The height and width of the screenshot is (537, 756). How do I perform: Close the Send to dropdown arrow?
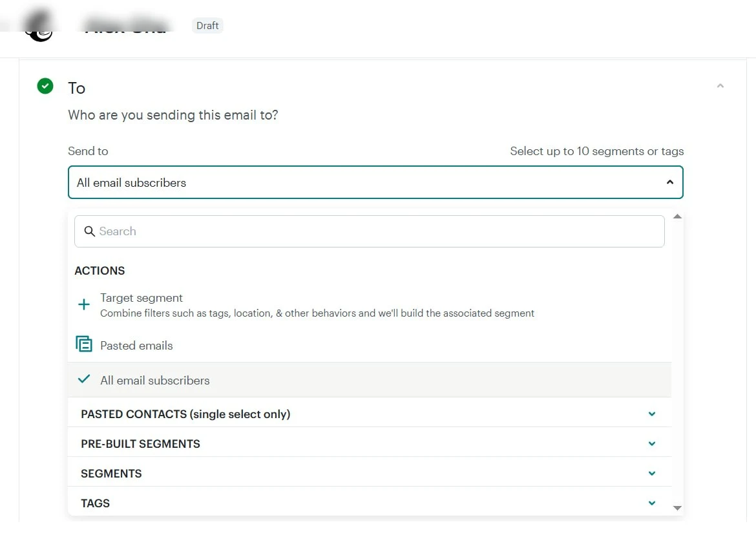[669, 182]
